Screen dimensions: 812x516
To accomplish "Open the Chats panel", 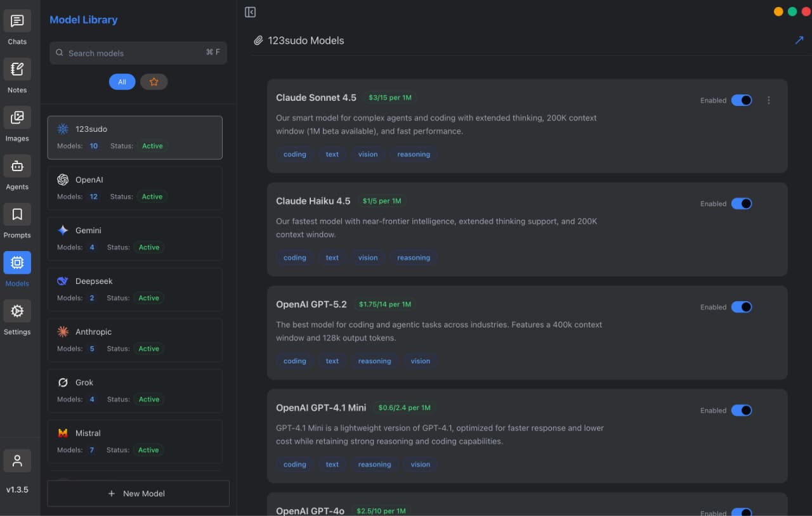I will [x=17, y=20].
